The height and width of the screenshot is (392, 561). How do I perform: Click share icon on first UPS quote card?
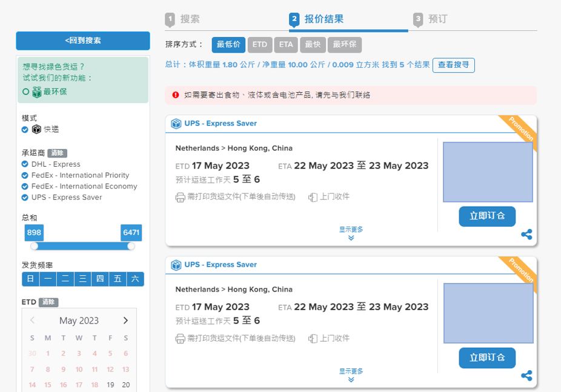pos(526,234)
